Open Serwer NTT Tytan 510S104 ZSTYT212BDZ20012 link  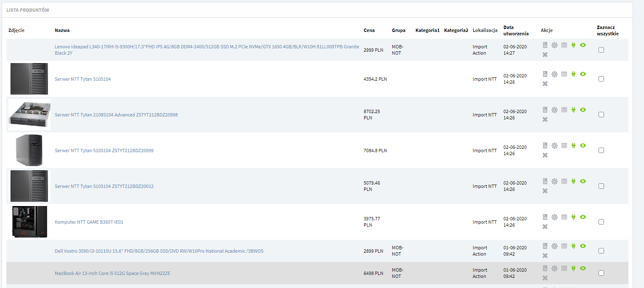pyautogui.click(x=104, y=186)
